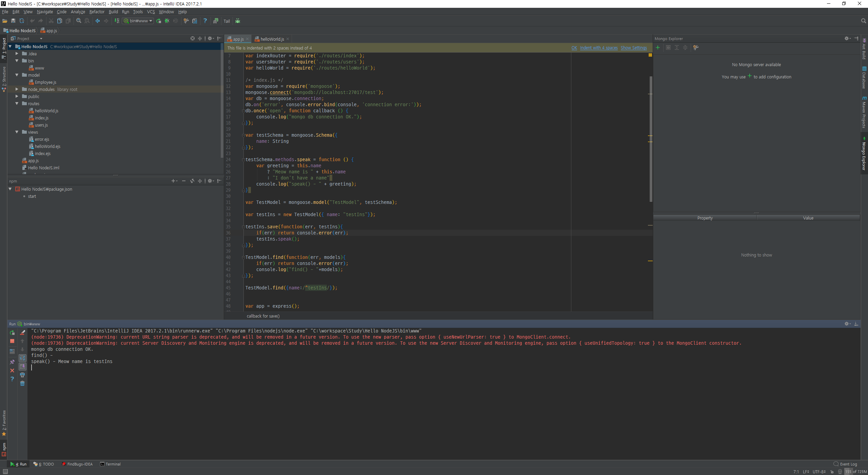
Task: Click Show Settings link in notification
Action: tap(633, 48)
